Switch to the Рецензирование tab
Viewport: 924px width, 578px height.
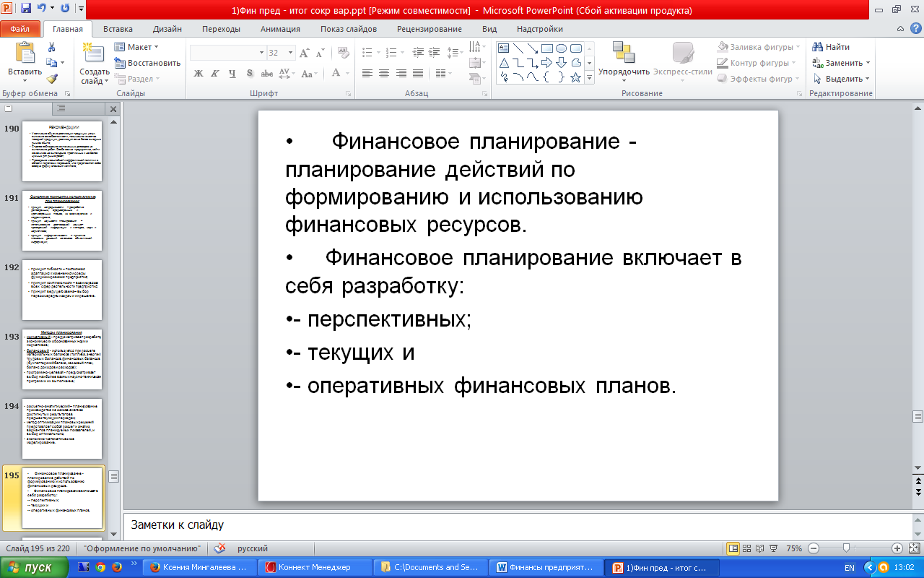pyautogui.click(x=430, y=29)
